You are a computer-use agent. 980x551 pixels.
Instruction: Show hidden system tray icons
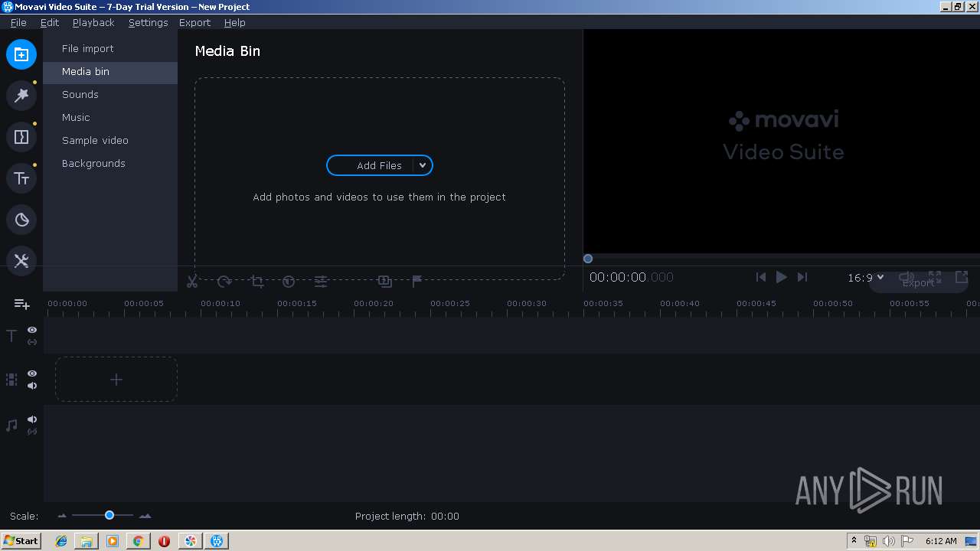[x=854, y=540]
